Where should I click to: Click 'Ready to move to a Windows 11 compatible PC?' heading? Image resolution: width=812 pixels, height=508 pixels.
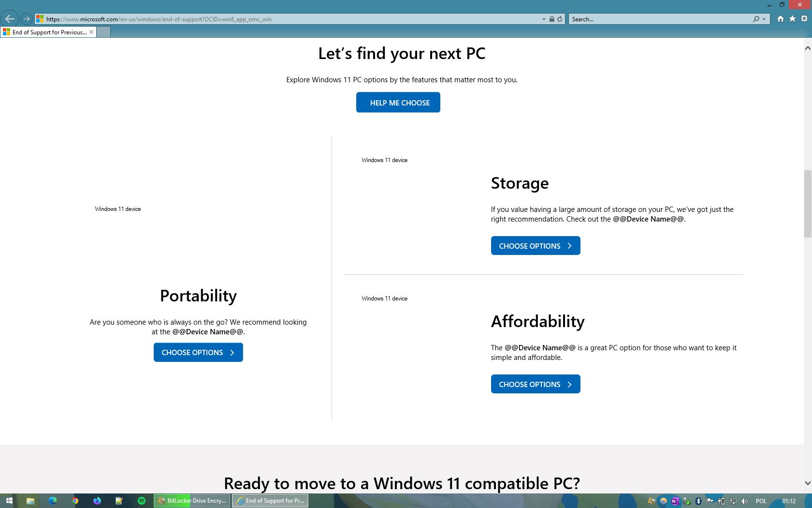click(402, 483)
